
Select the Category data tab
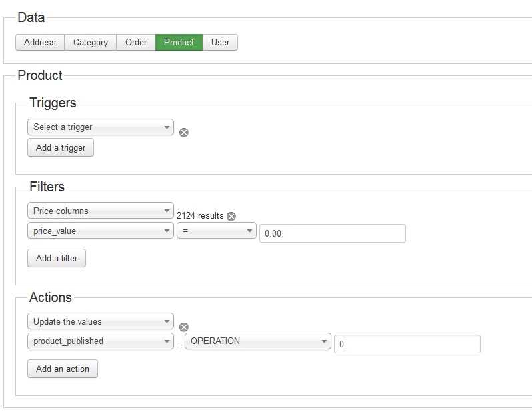pyautogui.click(x=91, y=43)
